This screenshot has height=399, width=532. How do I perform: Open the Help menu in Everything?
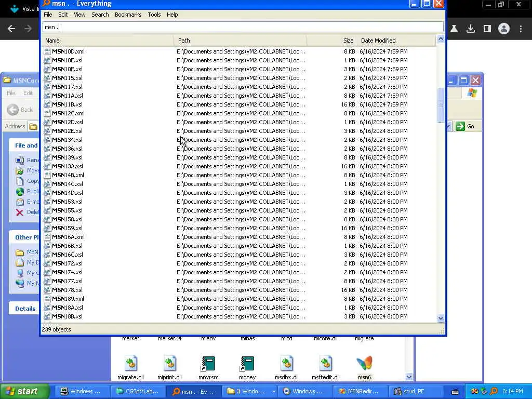coord(172,15)
